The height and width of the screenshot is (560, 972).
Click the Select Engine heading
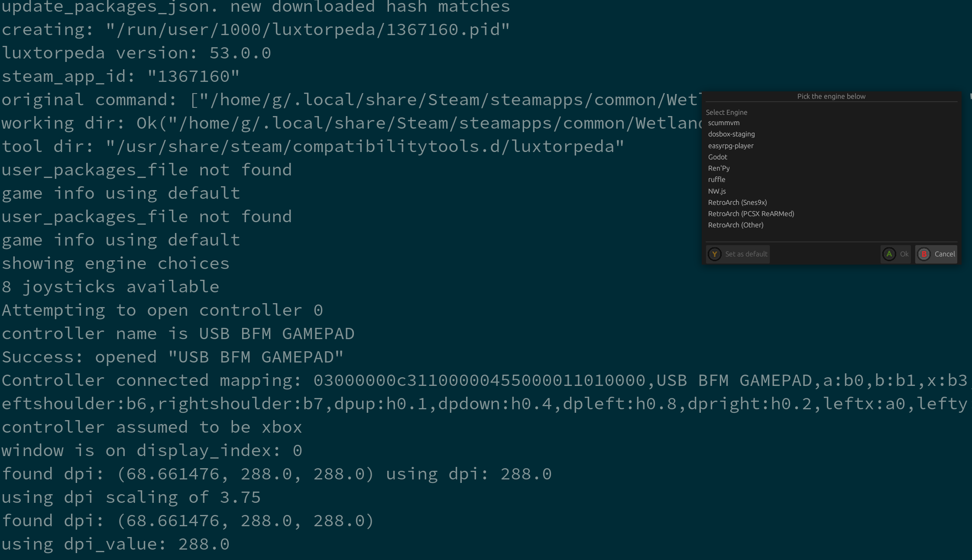pos(726,112)
